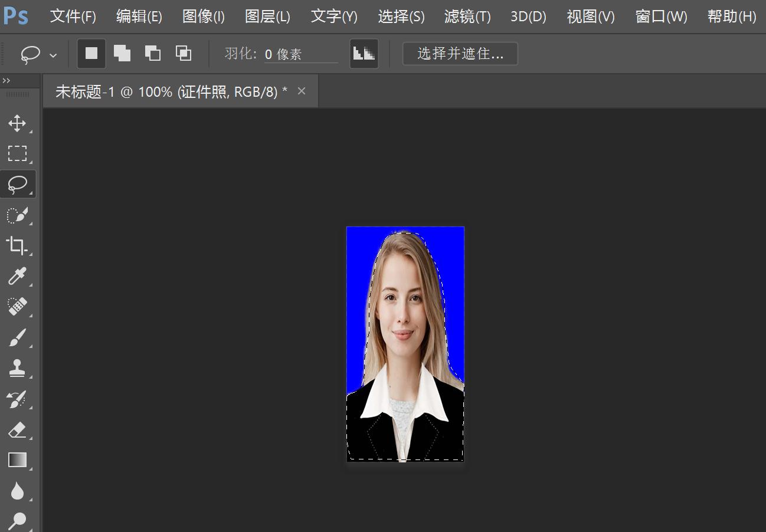Select the Spot Healing Brush tool

pyautogui.click(x=18, y=307)
